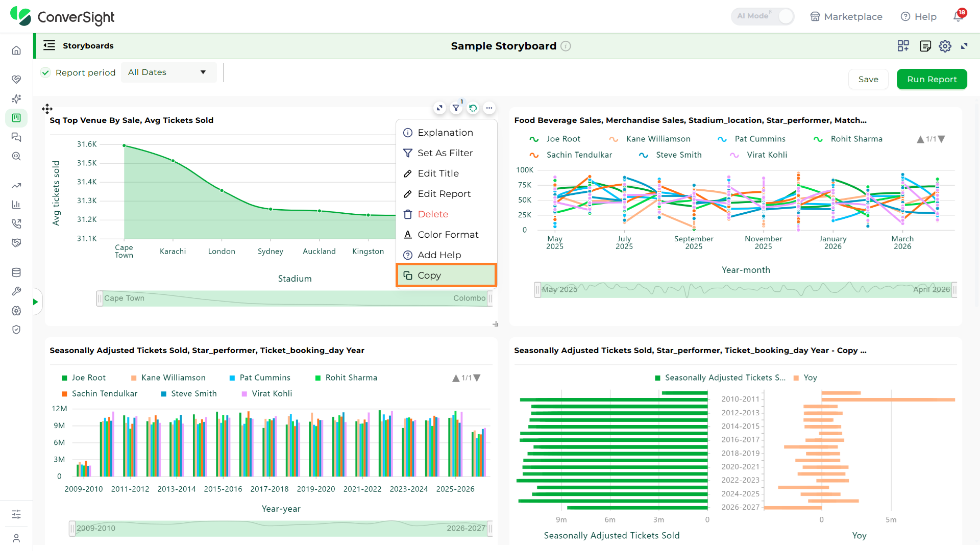Open the chat conversations sidebar icon
Screen dimensions: 980x551
pos(16,137)
